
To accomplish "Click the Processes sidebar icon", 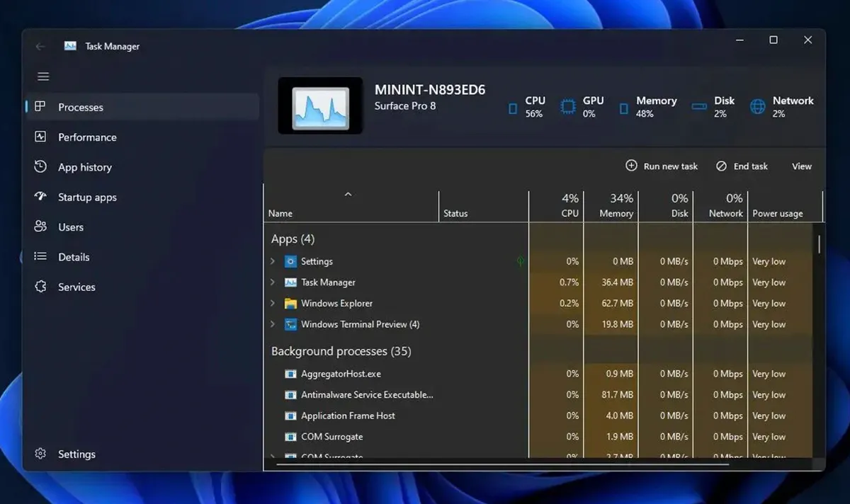I will (40, 107).
